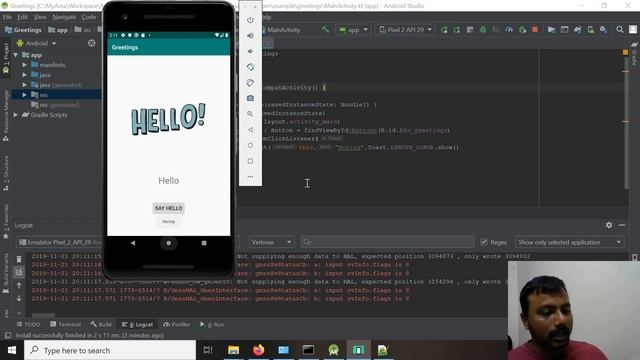640x360 pixels.
Task: Expand the res folder arrow
Action: tap(24, 95)
